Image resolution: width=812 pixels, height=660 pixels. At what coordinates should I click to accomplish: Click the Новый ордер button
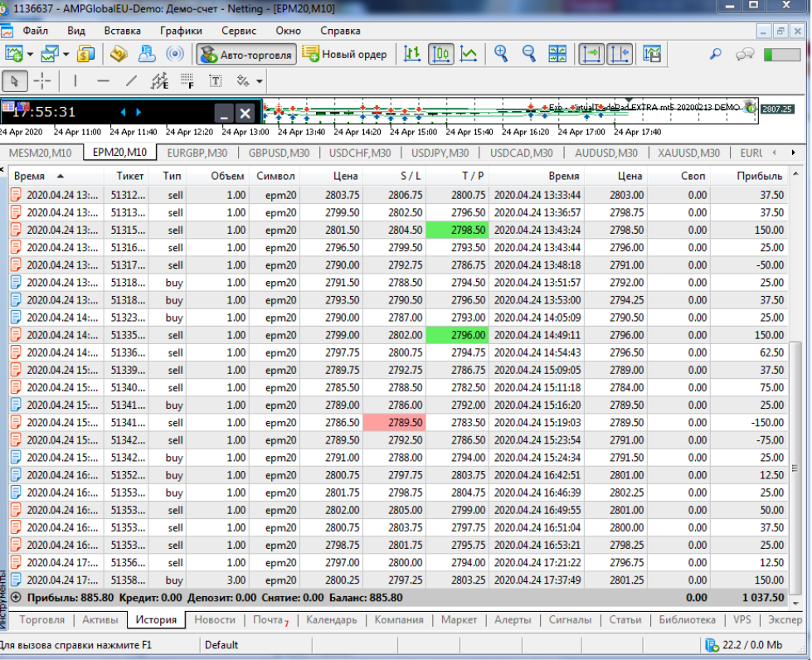[x=345, y=55]
